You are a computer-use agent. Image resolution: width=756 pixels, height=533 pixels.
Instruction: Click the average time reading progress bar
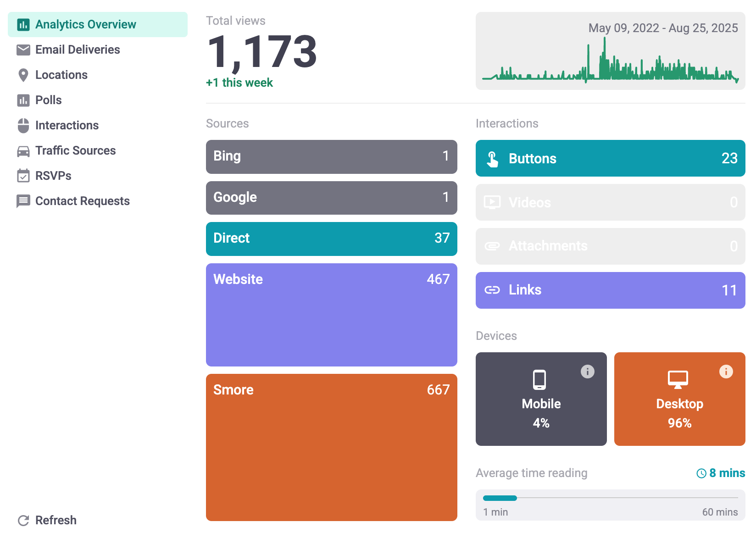coord(610,498)
